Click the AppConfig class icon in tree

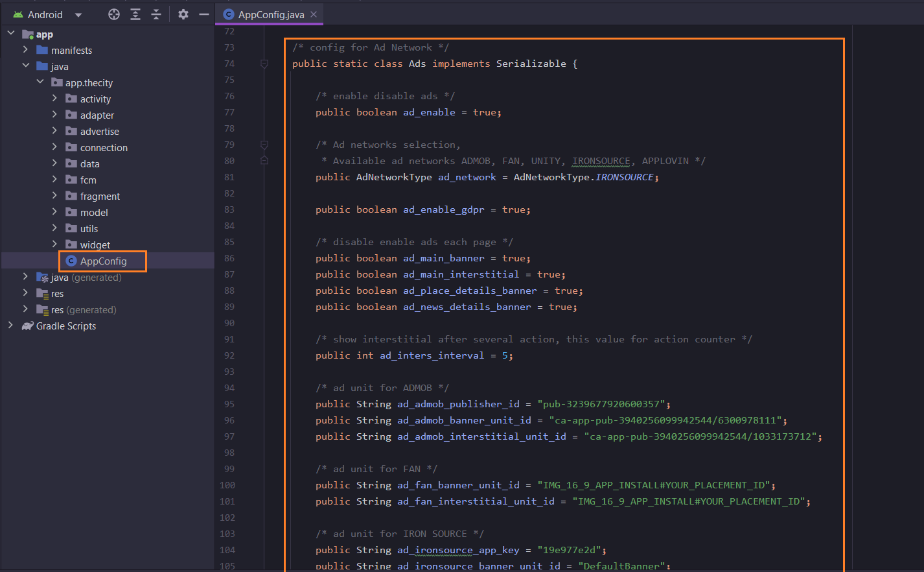(x=71, y=261)
